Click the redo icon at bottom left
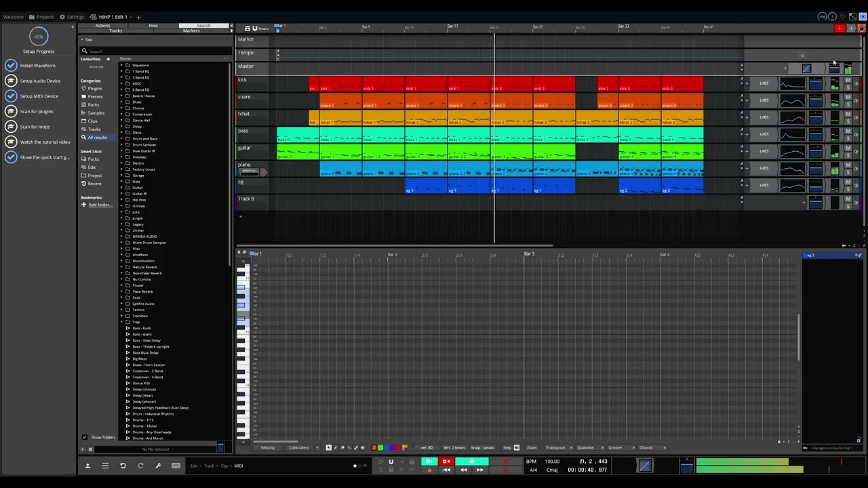Image resolution: width=868 pixels, height=488 pixels. pos(140,466)
